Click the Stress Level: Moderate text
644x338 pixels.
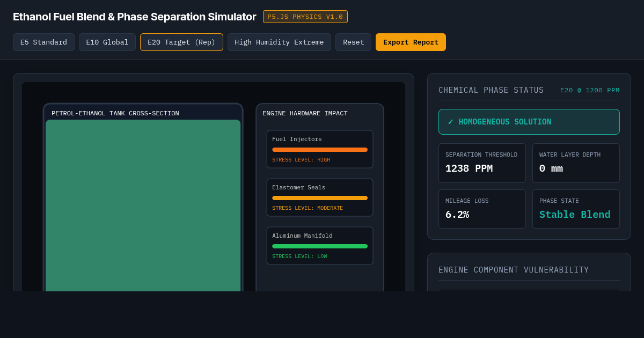(x=308, y=208)
